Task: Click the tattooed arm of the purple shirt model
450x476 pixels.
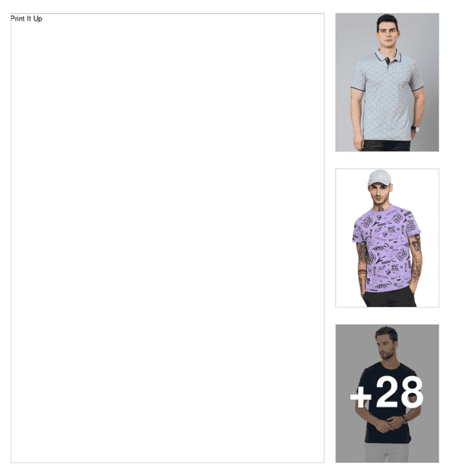Action: [416, 258]
